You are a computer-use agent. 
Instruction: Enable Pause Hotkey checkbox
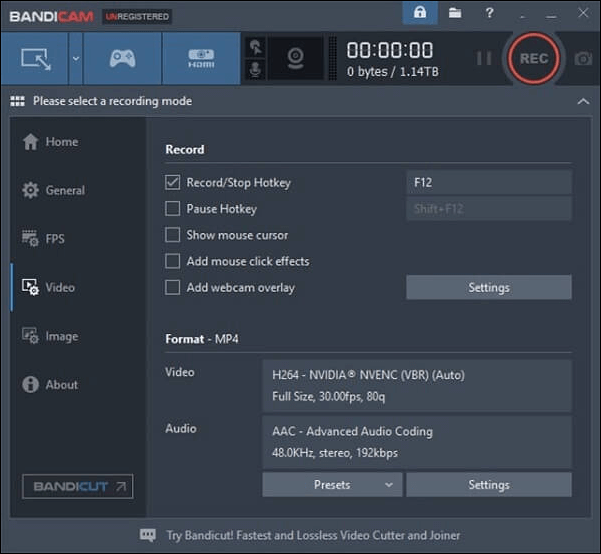173,209
